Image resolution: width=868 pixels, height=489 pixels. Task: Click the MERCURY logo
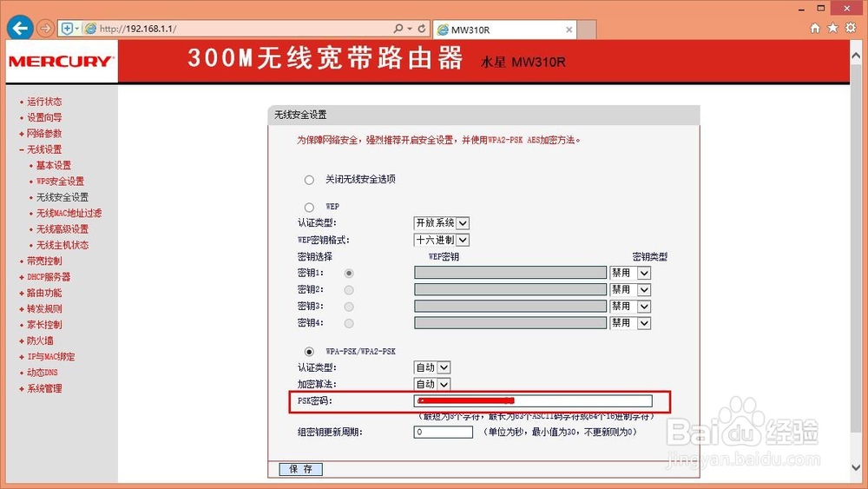pos(62,62)
